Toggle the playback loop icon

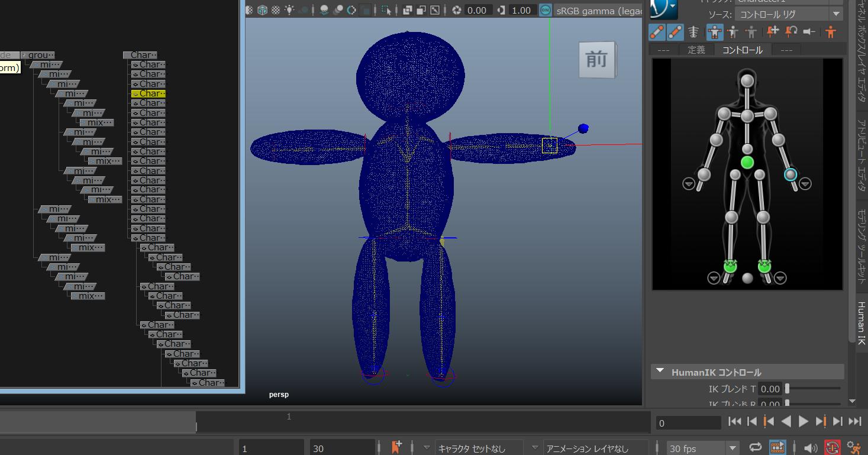coord(756,448)
